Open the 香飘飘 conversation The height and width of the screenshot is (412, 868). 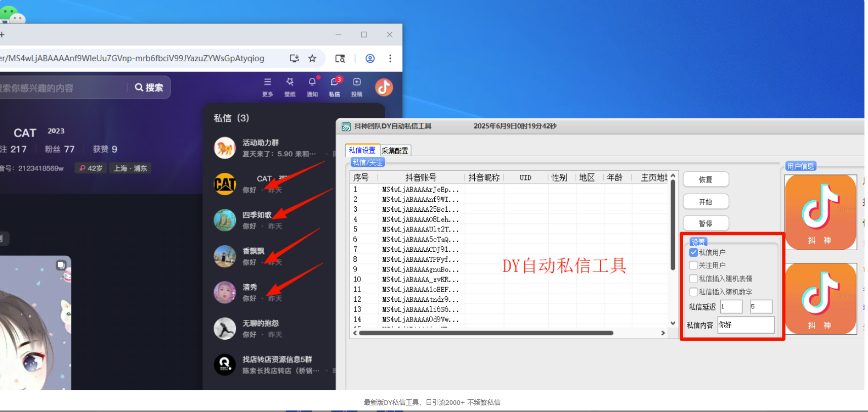click(x=273, y=256)
